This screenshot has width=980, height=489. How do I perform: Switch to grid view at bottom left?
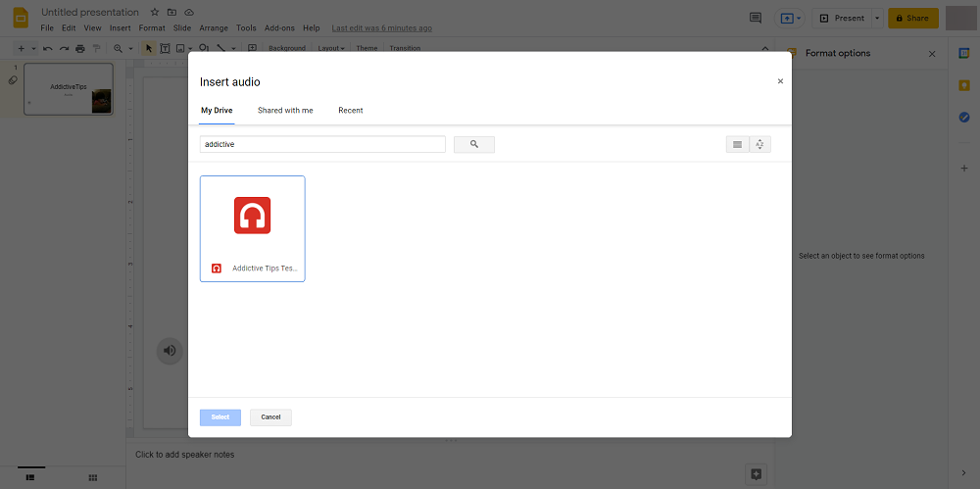click(92, 477)
